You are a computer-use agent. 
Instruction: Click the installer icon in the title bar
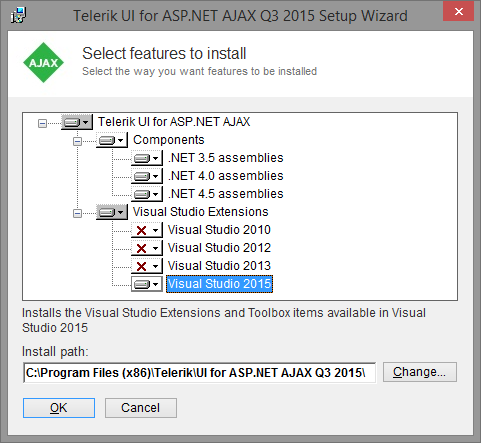(x=19, y=15)
